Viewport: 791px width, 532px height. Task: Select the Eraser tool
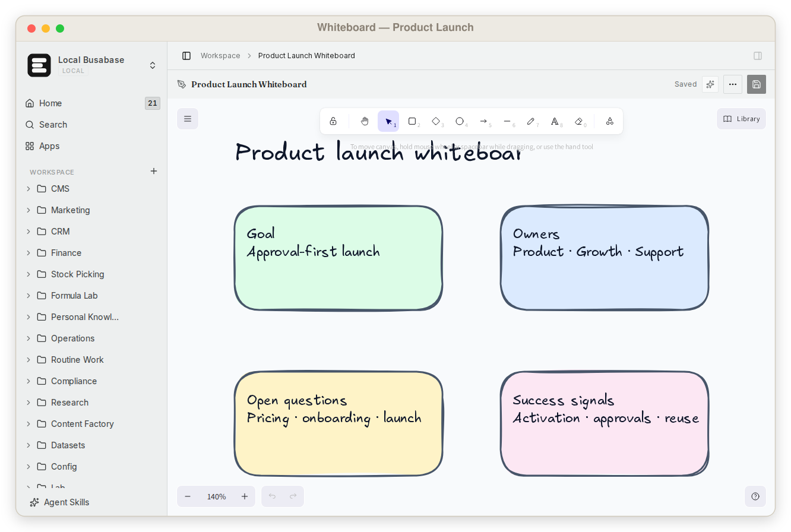[579, 121]
